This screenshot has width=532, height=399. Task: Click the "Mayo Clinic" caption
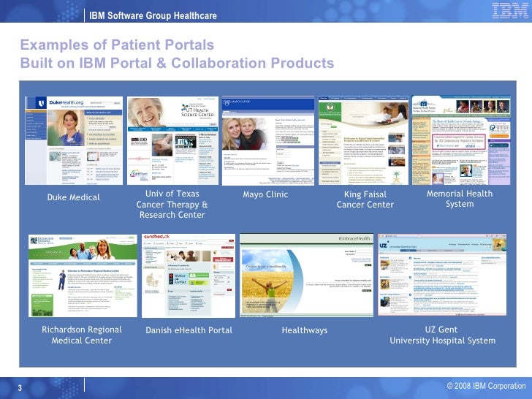click(x=265, y=194)
